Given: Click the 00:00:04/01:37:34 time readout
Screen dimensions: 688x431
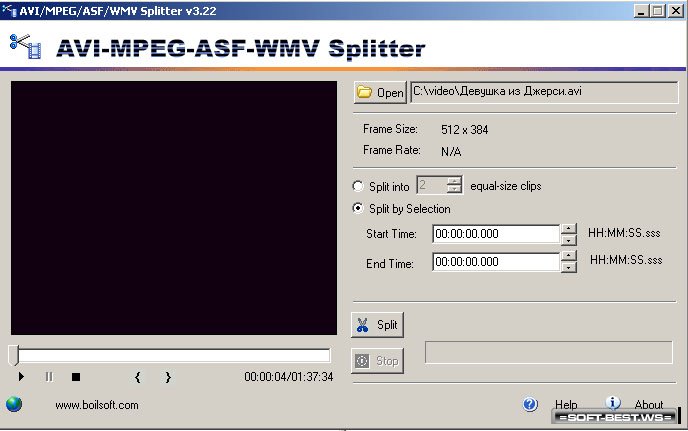Looking at the screenshot, I should (289, 377).
